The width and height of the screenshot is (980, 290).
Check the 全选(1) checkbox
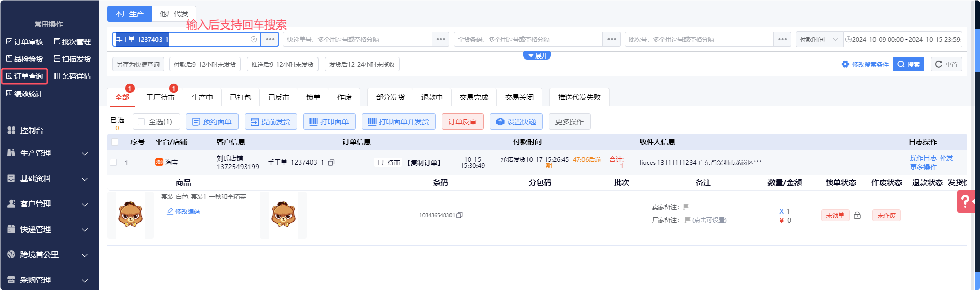[142, 122]
